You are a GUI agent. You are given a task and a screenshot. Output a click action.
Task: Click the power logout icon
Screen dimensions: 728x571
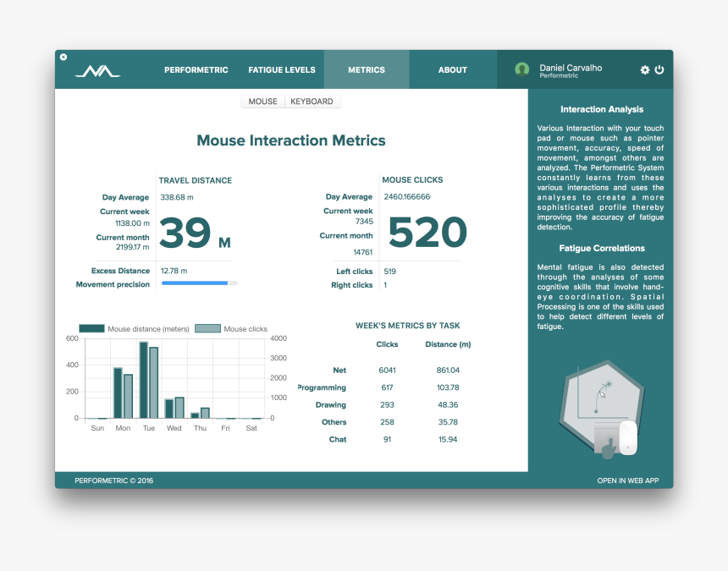[x=659, y=70]
